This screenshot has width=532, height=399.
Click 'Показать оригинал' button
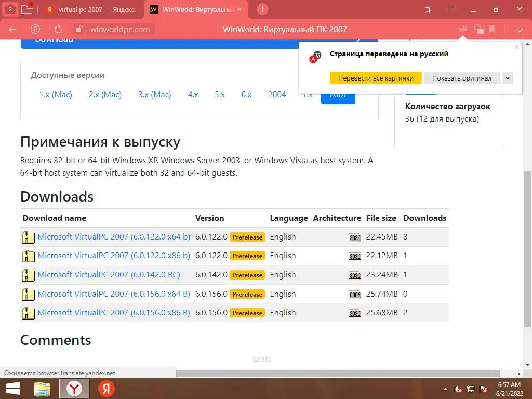462,78
